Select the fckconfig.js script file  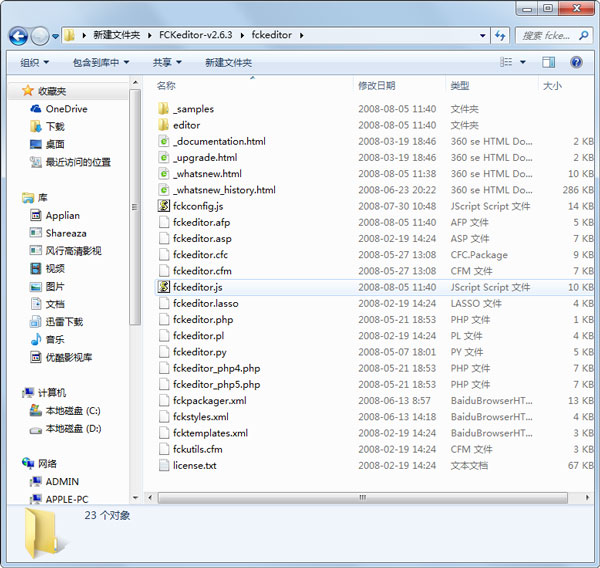point(204,206)
